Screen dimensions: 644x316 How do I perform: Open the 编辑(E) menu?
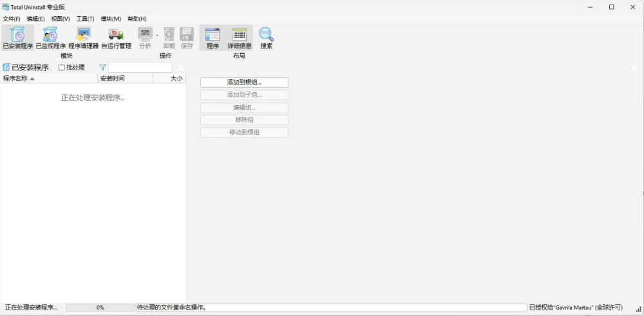35,19
